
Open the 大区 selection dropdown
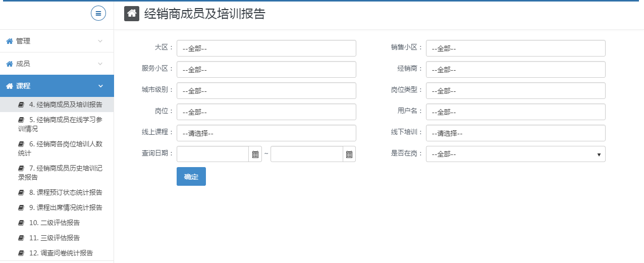266,48
